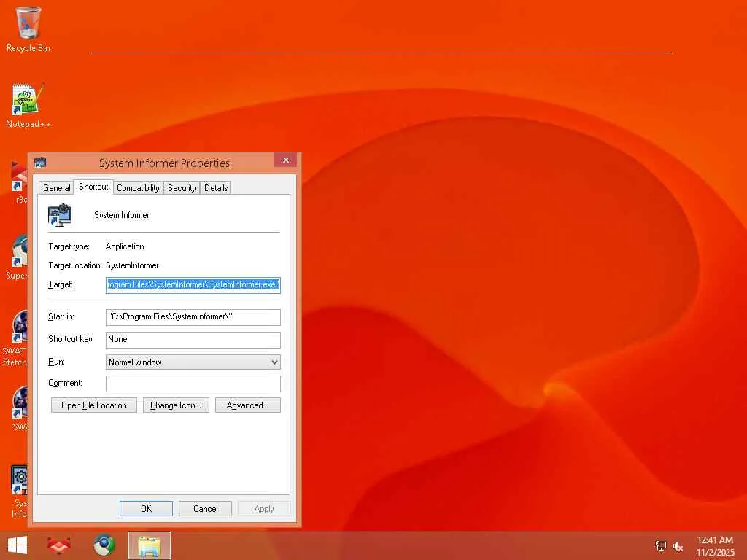Screen dimensions: 747x560
Task: Switch to the Compatibility tab
Action: (x=138, y=187)
